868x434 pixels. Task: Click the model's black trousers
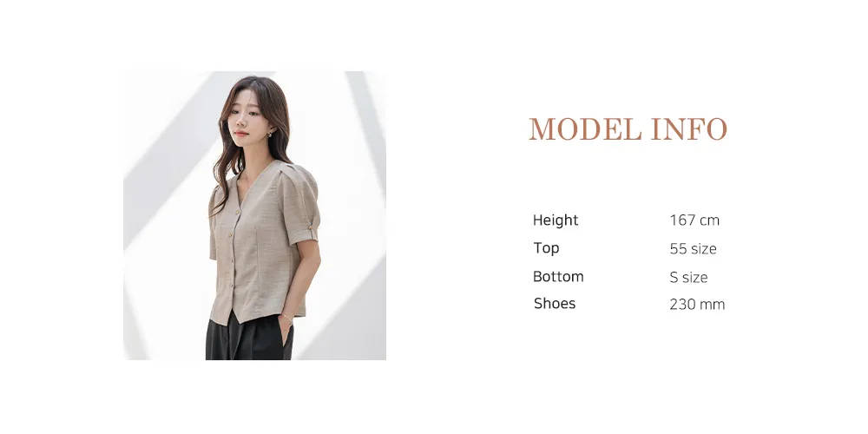[249, 338]
